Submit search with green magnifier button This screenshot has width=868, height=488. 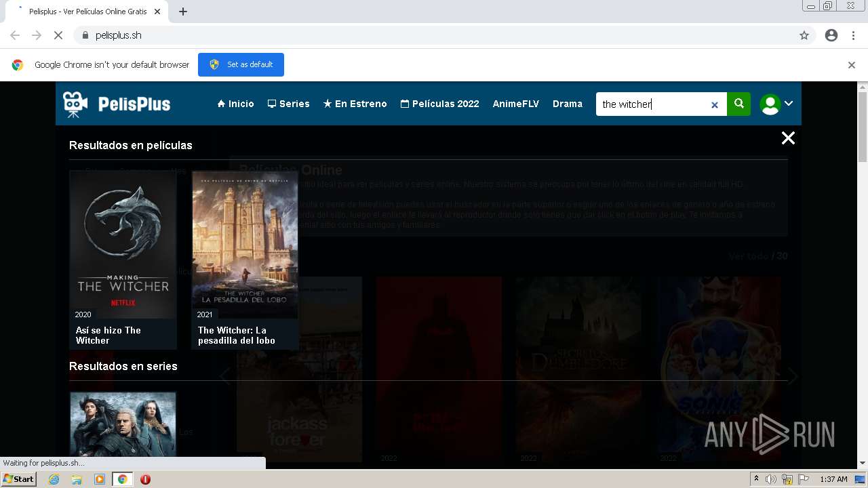pyautogui.click(x=738, y=104)
